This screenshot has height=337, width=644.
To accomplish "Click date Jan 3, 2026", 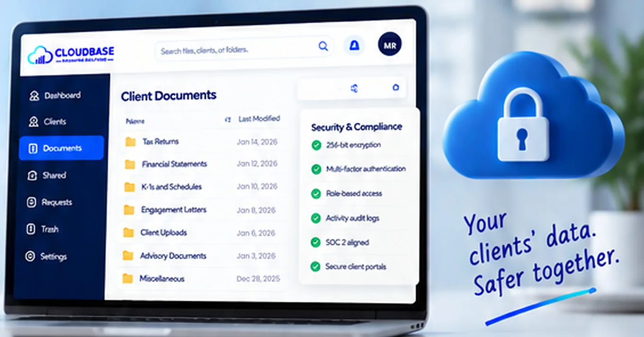I will [256, 256].
